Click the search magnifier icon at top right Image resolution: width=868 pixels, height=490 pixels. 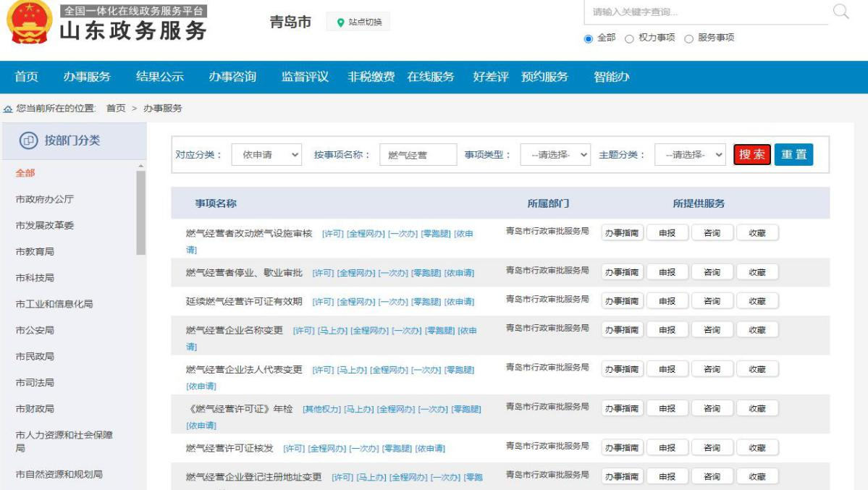(x=840, y=11)
